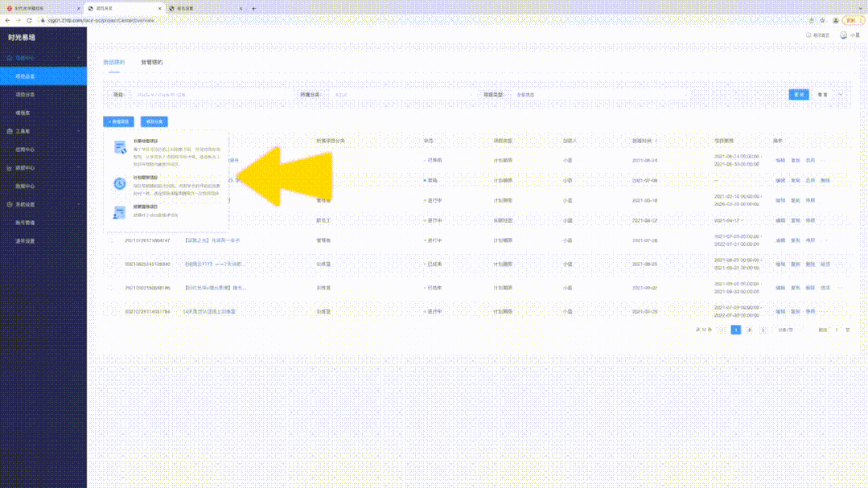Click the chart icon beside 数据中心 group

click(10, 168)
